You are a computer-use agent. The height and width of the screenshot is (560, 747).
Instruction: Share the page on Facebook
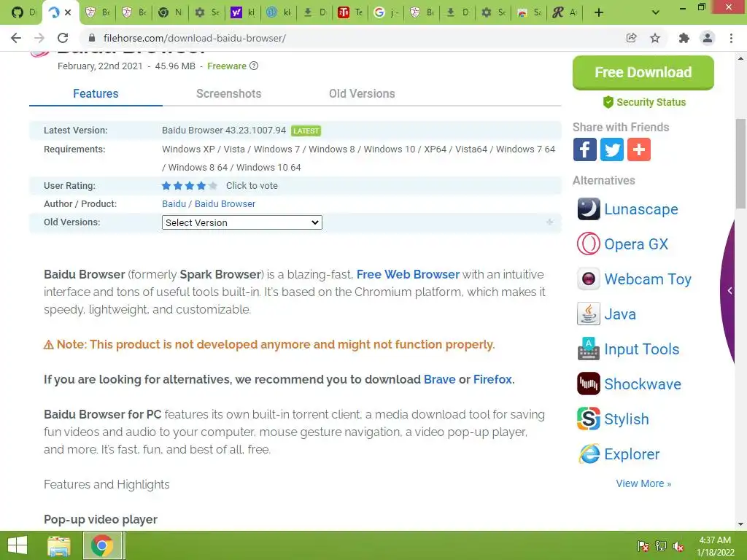click(584, 149)
